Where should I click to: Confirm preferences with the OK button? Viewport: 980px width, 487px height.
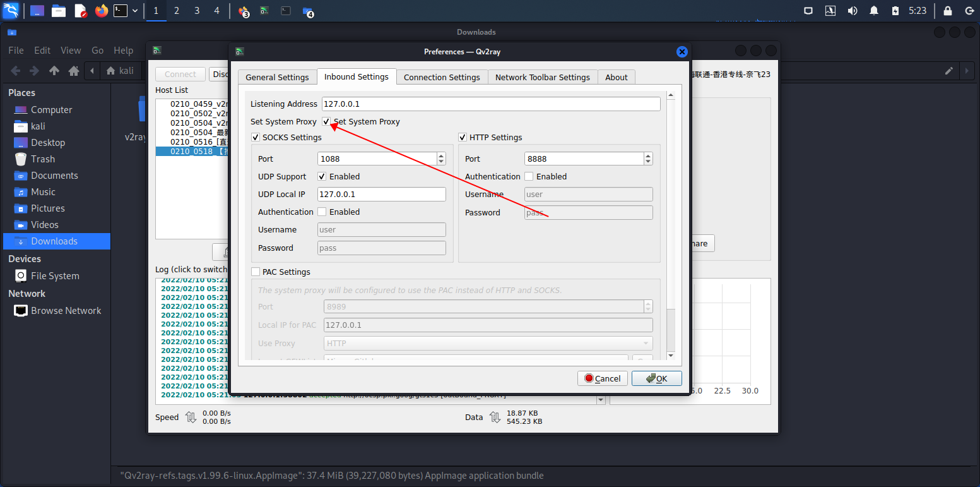[656, 378]
